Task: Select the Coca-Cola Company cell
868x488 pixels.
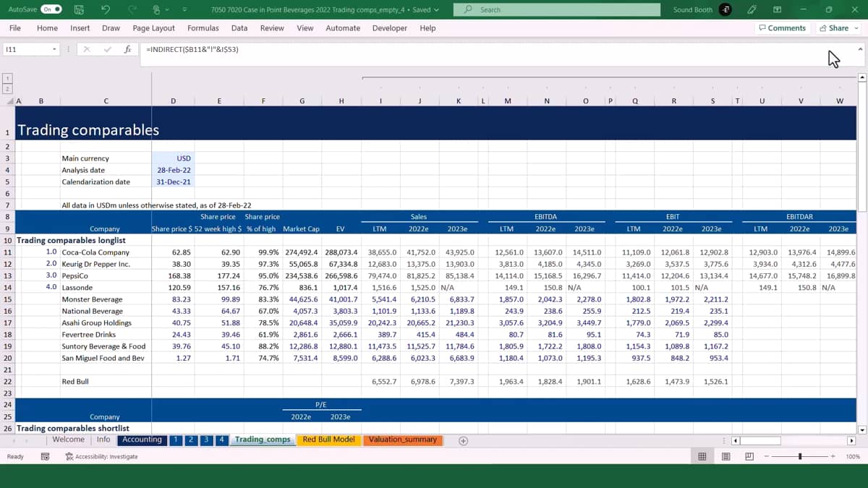Action: (x=106, y=252)
